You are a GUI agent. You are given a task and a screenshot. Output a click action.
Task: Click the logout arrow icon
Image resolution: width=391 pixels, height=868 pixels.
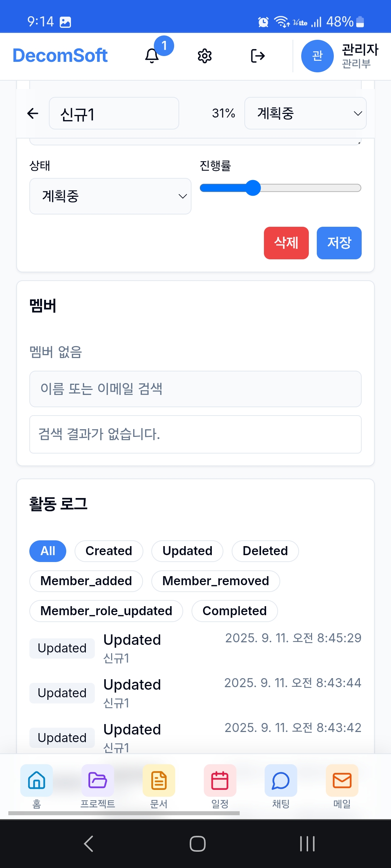click(258, 56)
